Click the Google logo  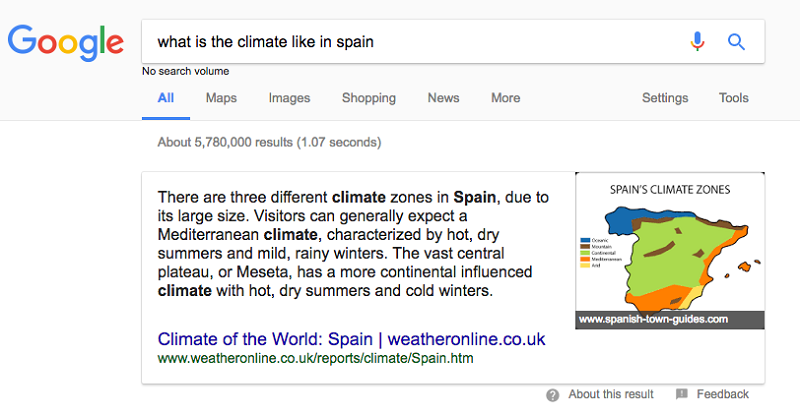pos(66,43)
